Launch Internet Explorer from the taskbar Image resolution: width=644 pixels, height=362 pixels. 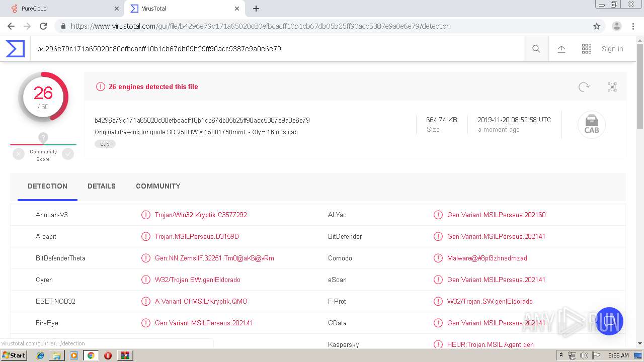point(40,355)
